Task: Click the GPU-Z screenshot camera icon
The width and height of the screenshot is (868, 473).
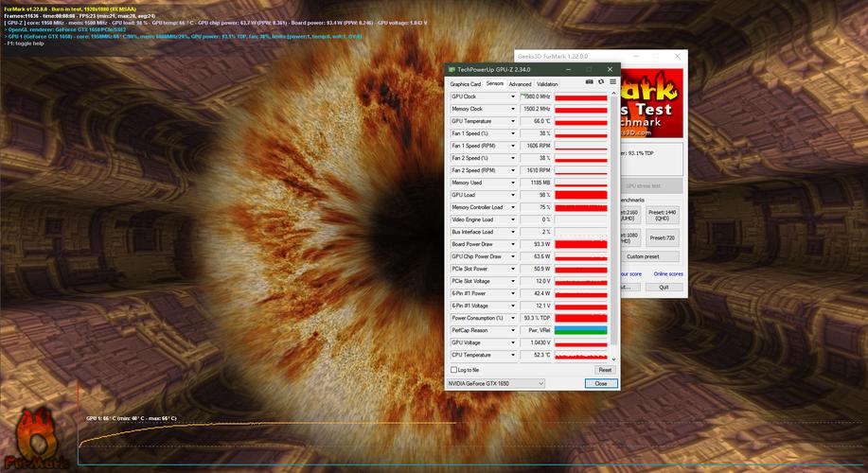Action: coord(589,83)
